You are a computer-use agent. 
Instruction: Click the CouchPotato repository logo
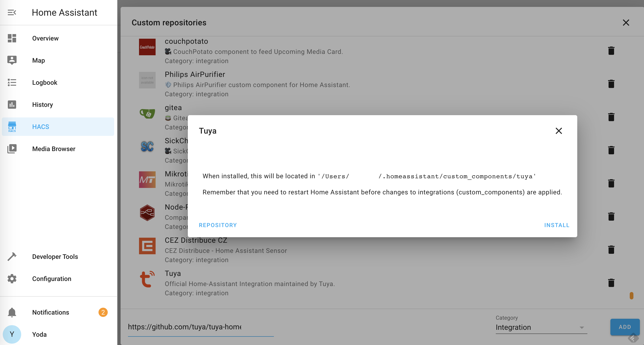click(147, 47)
